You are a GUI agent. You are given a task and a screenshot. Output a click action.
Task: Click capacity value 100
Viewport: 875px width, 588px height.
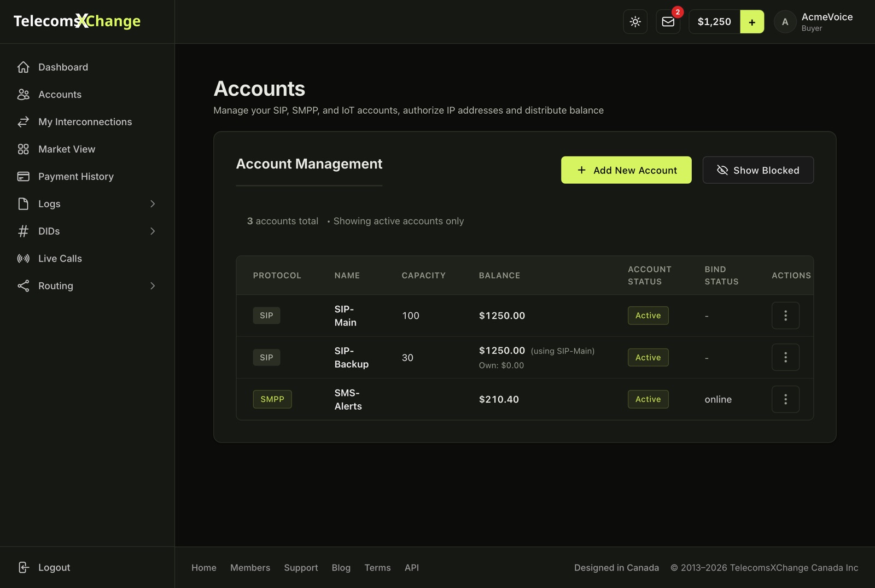(x=411, y=316)
